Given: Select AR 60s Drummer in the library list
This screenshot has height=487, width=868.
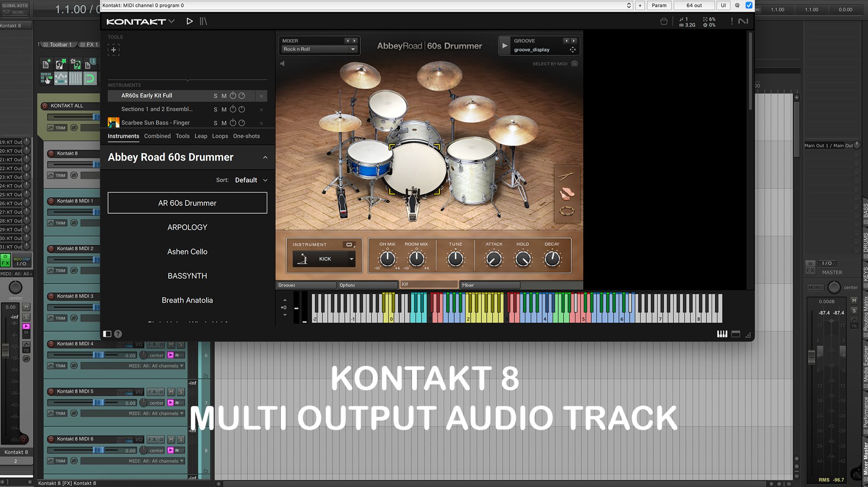Looking at the screenshot, I should [187, 203].
